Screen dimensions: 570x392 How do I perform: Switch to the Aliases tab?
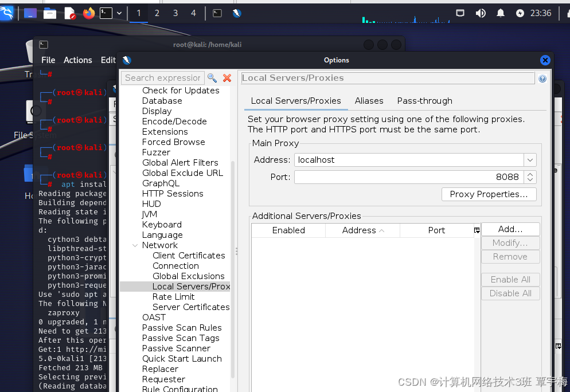[369, 101]
